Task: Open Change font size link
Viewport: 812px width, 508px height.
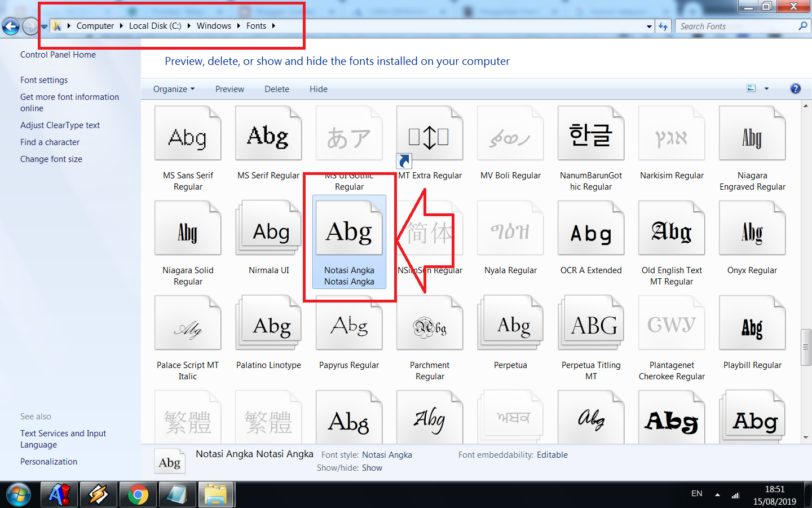Action: [x=51, y=159]
